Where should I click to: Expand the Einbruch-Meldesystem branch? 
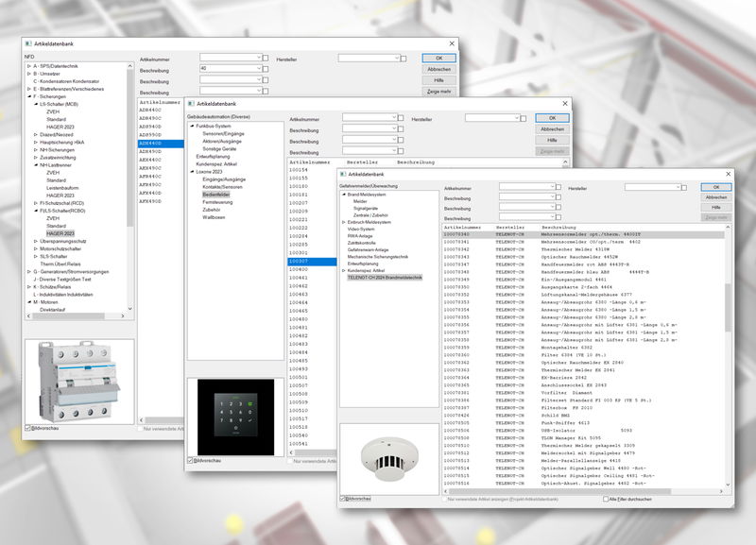[x=343, y=220]
